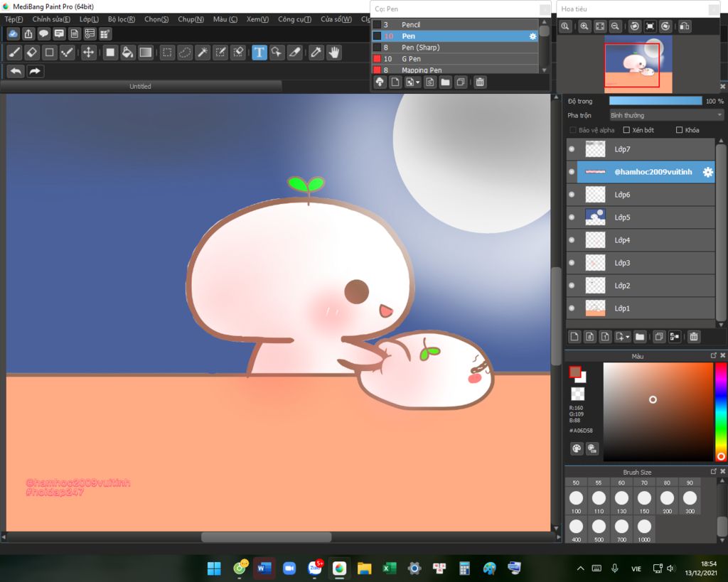Open the Bộ lọc(R) menu
The width and height of the screenshot is (728, 582).
coord(121,19)
